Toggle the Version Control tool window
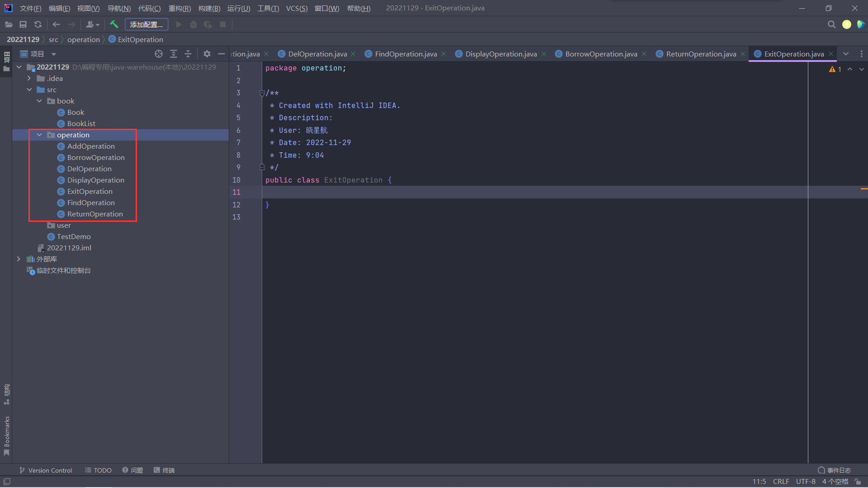Image resolution: width=868 pixels, height=488 pixels. pyautogui.click(x=46, y=470)
